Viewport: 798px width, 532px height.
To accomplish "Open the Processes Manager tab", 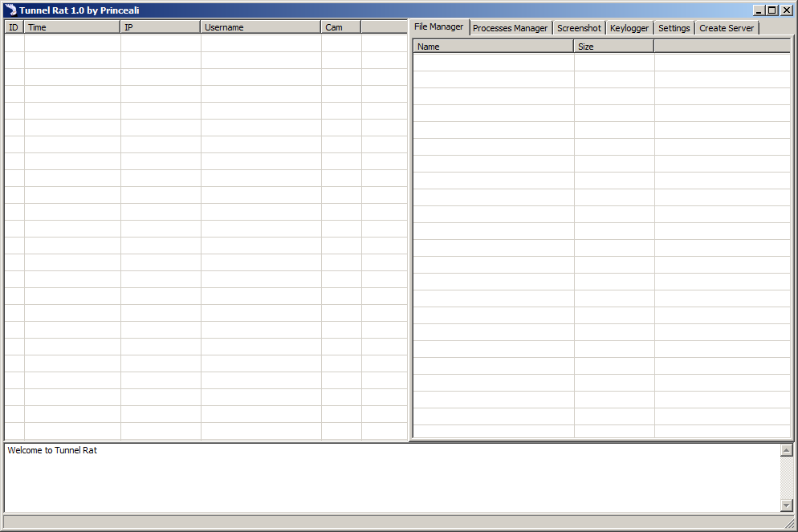I will pos(510,28).
